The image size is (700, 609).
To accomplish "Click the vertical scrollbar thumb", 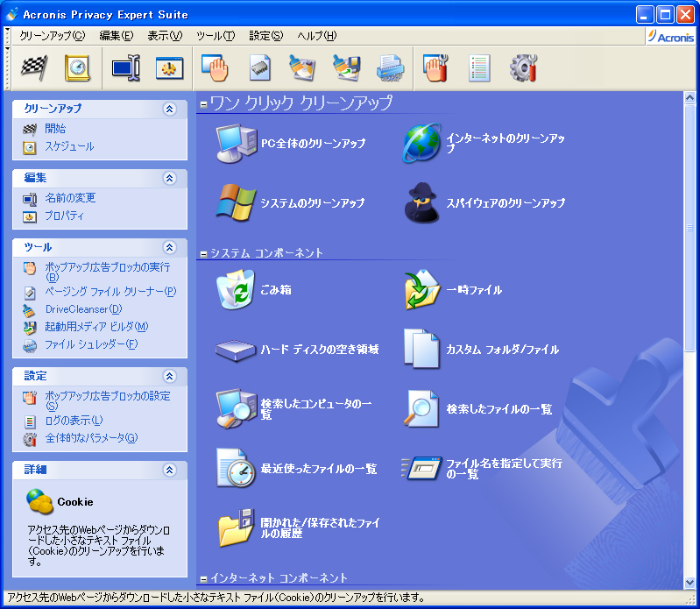I will tap(689, 228).
